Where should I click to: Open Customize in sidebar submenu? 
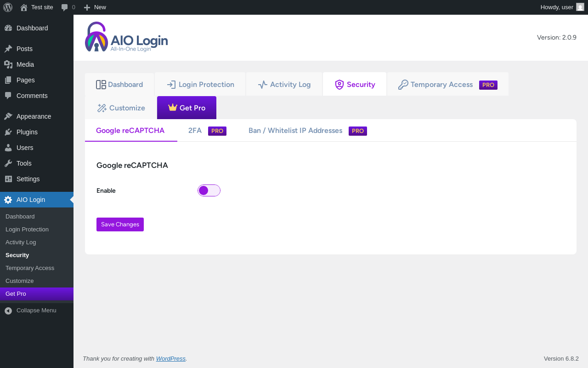(37, 281)
